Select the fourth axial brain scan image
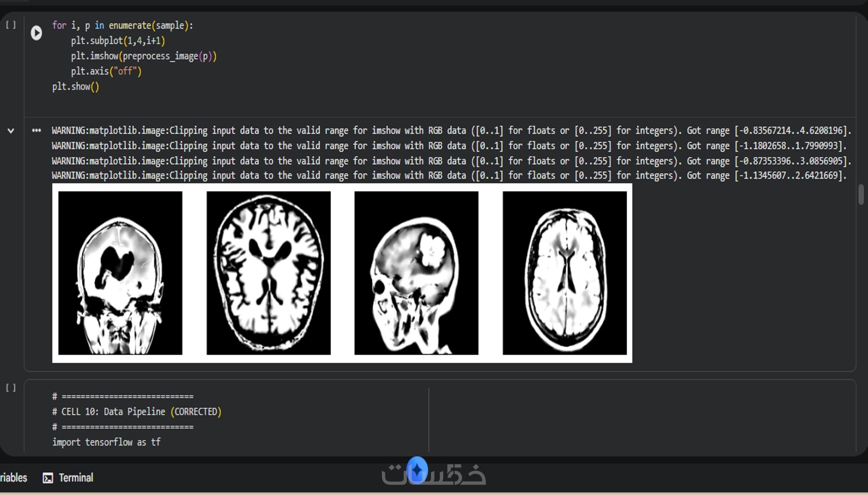 [565, 273]
